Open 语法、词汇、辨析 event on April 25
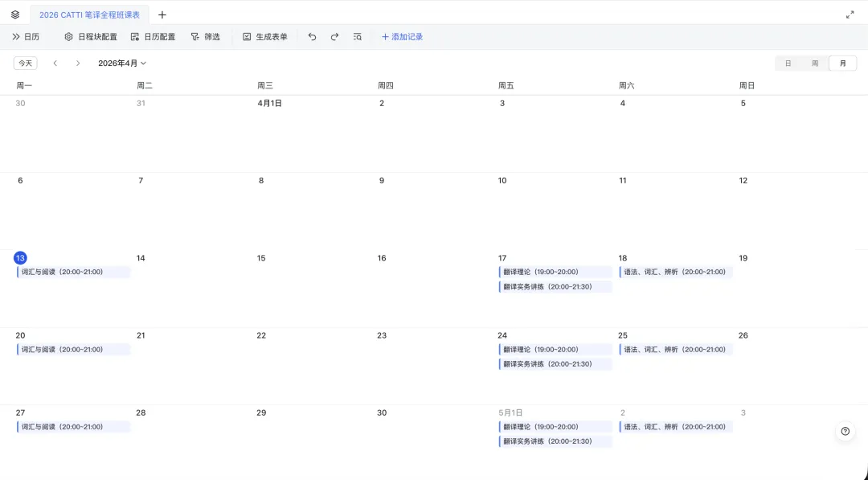Image resolution: width=868 pixels, height=480 pixels. tap(676, 349)
